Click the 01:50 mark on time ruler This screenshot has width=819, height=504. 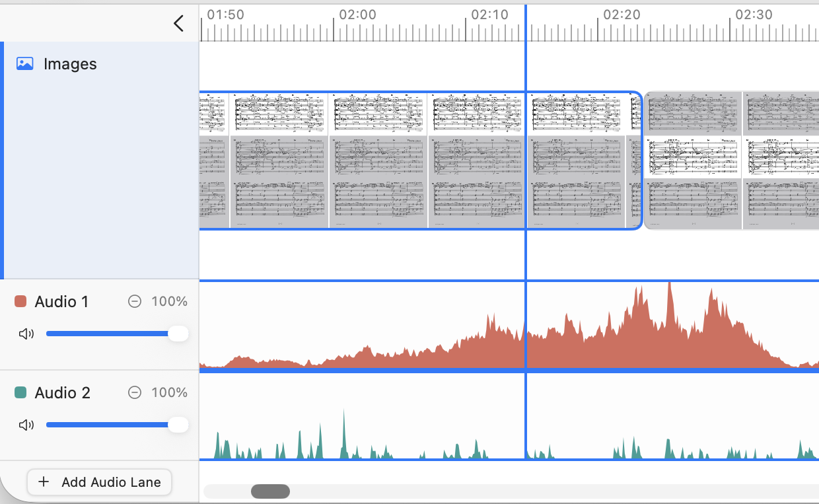[225, 15]
